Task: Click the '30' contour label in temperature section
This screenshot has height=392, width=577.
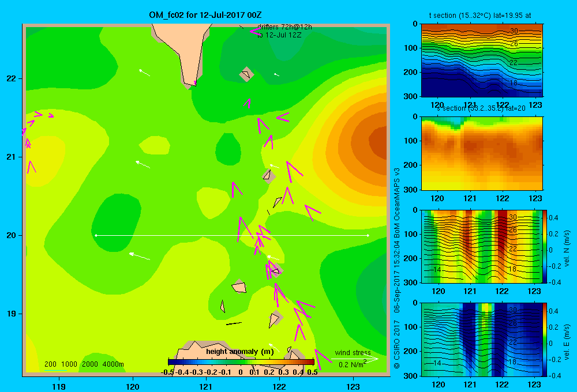Action: pos(514,31)
